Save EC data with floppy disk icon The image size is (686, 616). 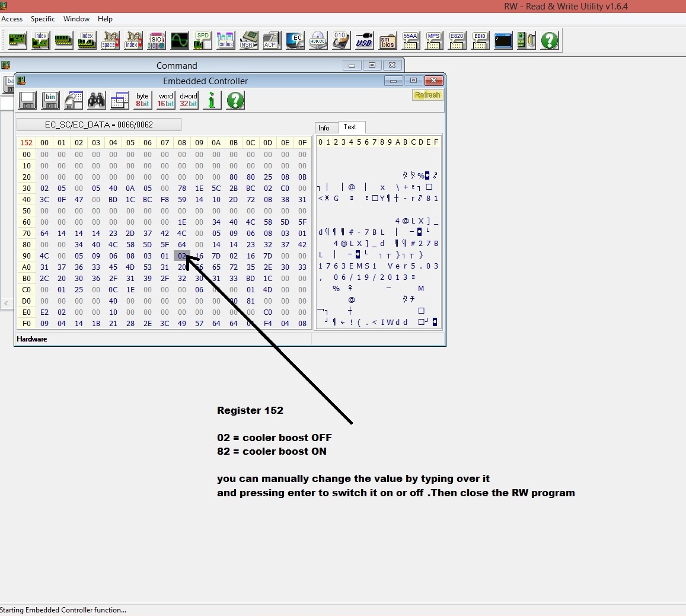(27, 100)
